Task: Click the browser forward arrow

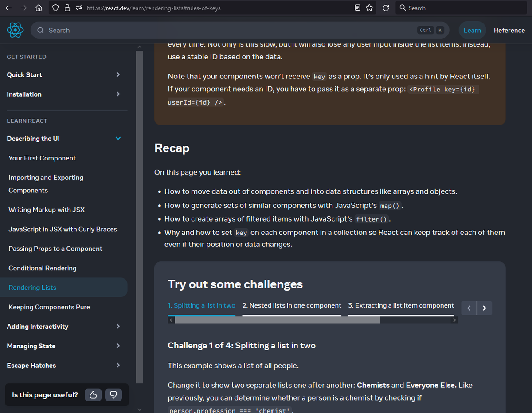Action: (x=23, y=8)
